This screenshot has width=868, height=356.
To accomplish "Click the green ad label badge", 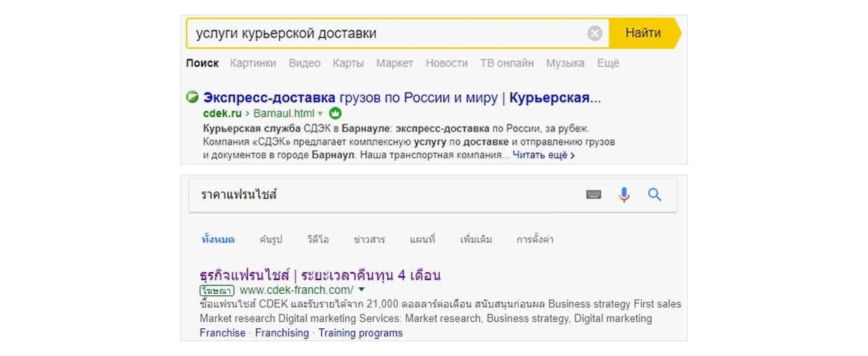I will click(216, 291).
